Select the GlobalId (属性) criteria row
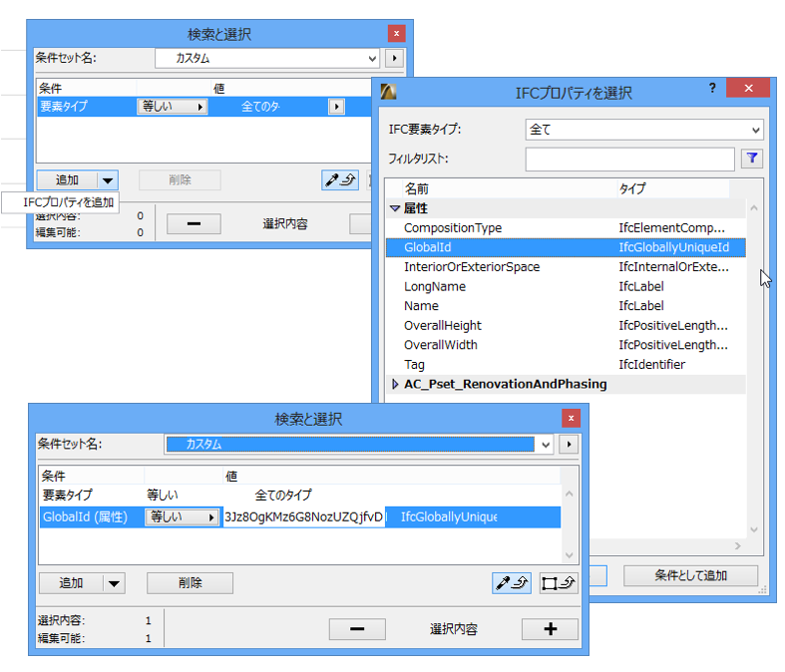 coord(299,516)
